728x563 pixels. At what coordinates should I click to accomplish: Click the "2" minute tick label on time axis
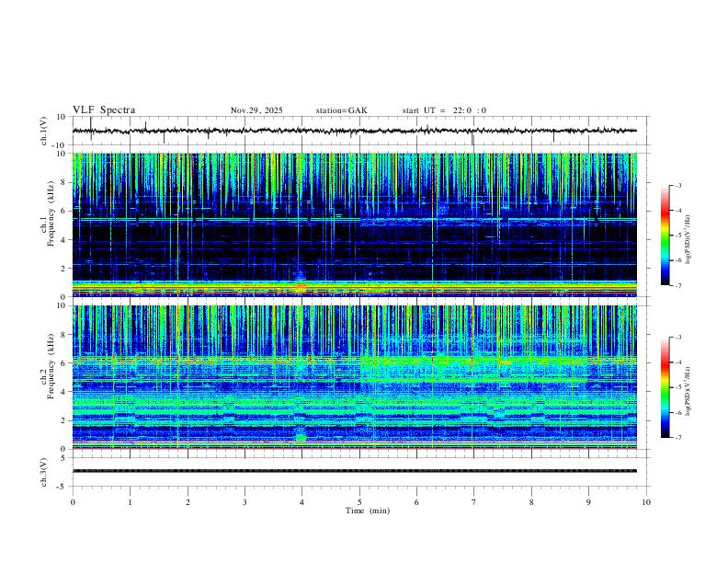pos(188,502)
